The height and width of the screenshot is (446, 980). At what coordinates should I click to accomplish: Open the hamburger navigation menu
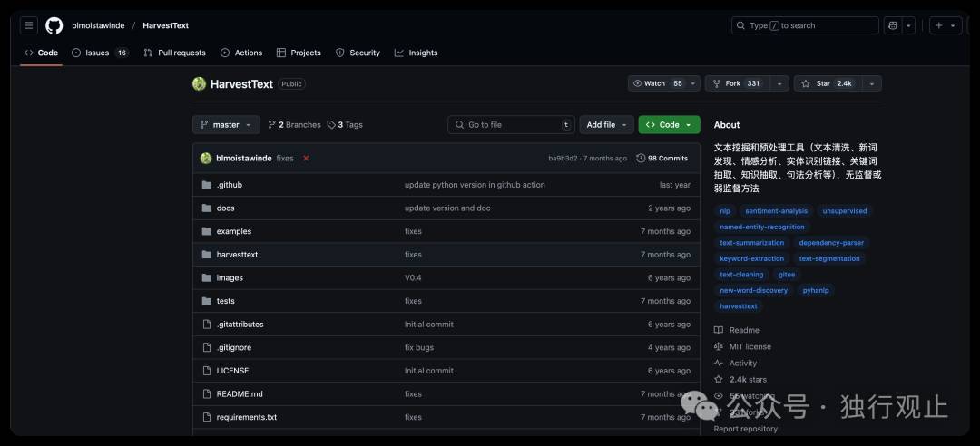coord(29,25)
